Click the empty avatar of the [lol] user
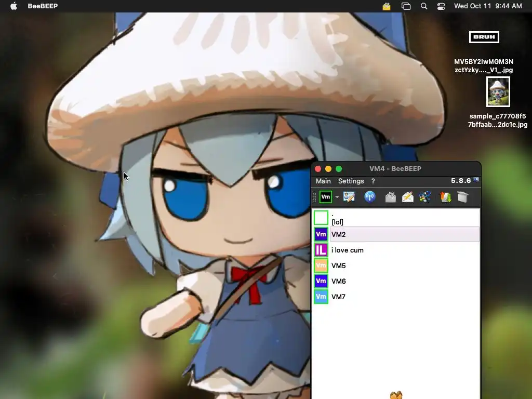Image resolution: width=532 pixels, height=399 pixels. coord(321,218)
